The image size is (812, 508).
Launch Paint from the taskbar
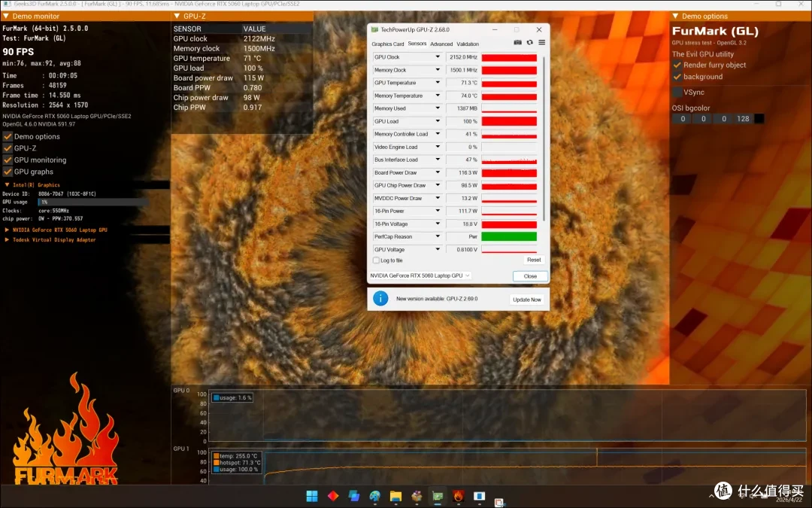point(375,496)
